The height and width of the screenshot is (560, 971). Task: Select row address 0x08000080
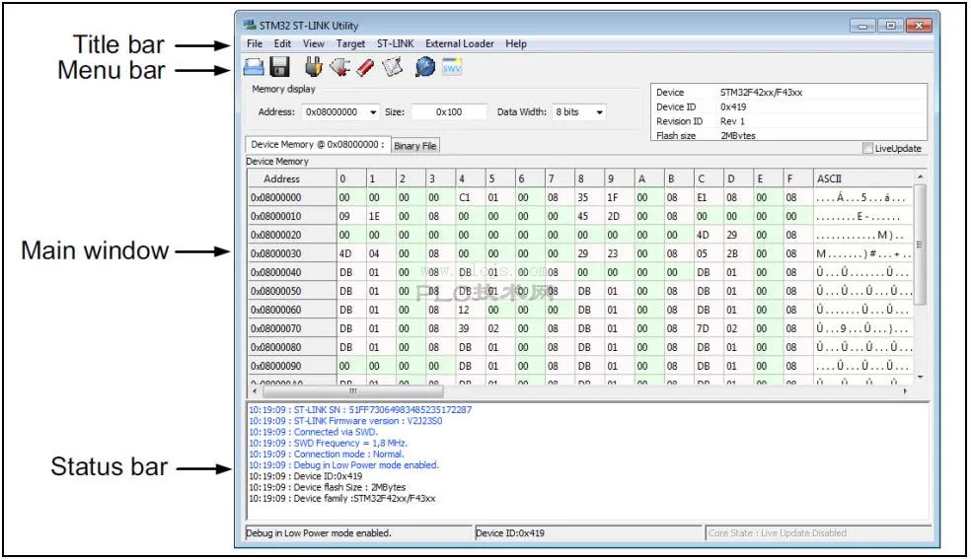pyautogui.click(x=292, y=347)
